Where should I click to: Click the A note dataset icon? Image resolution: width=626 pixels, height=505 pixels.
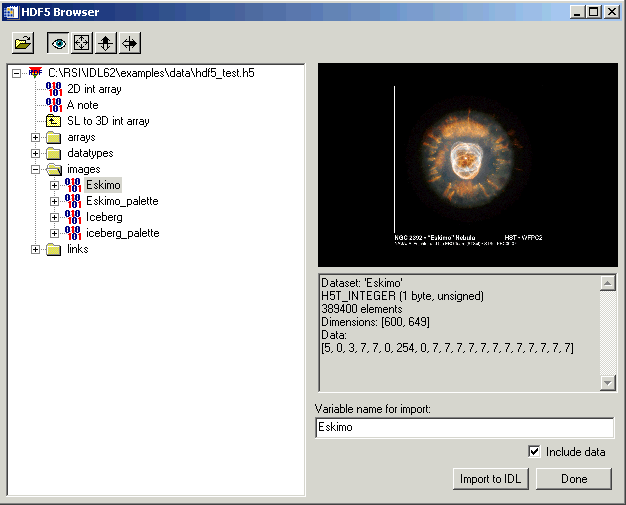[x=54, y=105]
